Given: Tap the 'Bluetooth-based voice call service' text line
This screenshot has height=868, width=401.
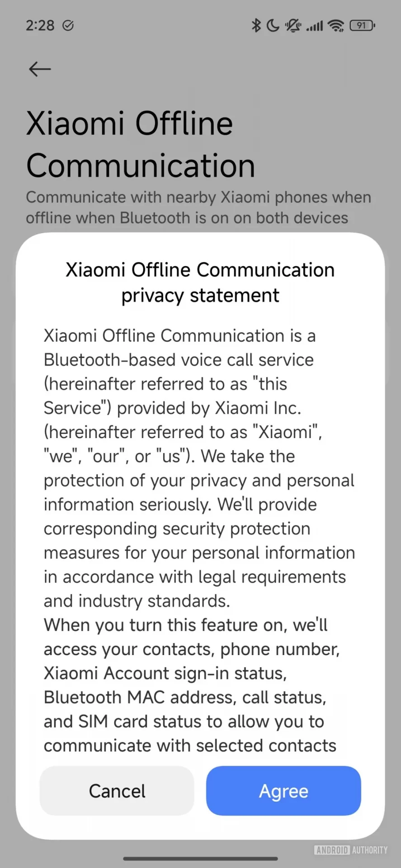Looking at the screenshot, I should 179,360.
